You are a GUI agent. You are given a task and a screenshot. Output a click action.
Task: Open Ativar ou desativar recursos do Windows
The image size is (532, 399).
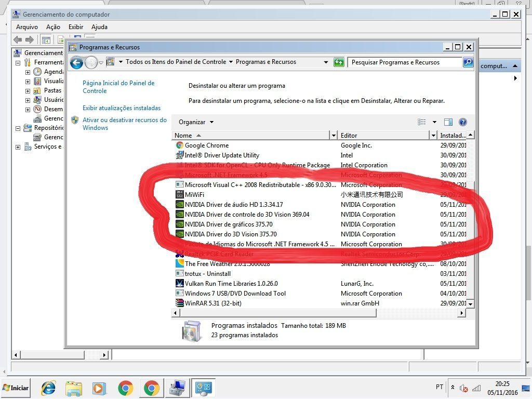point(125,124)
